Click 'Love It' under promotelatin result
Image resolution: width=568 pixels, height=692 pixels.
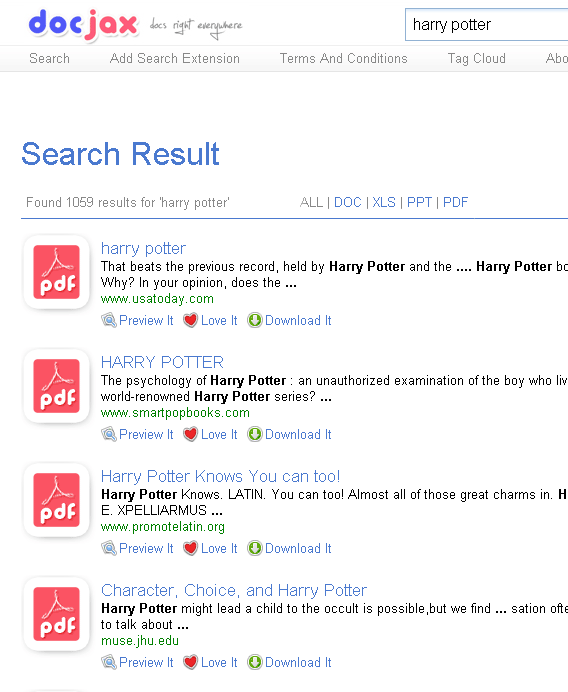pos(219,549)
